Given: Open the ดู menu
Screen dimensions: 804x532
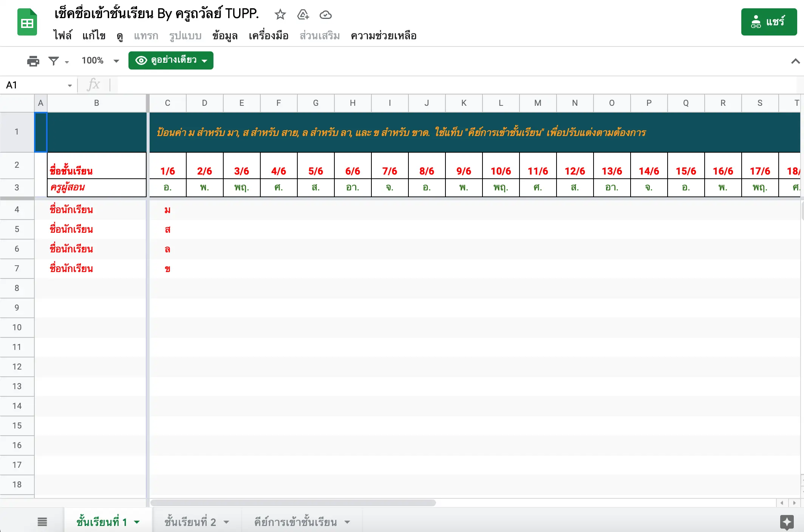Looking at the screenshot, I should (120, 36).
